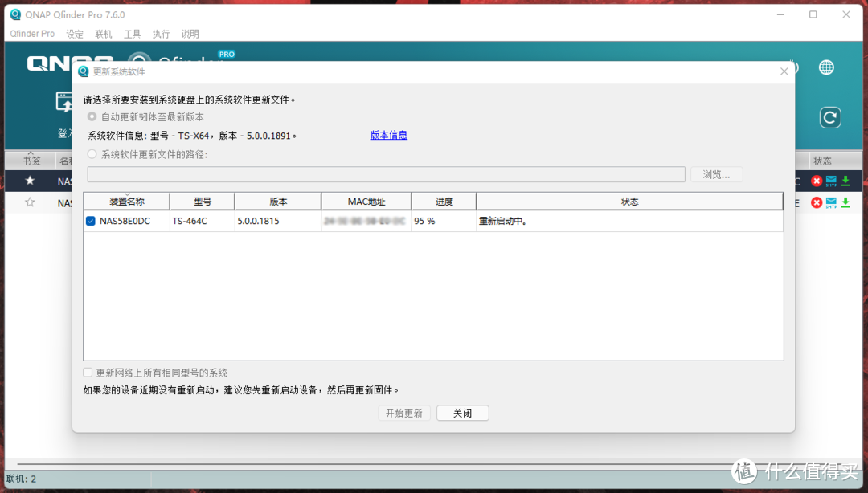This screenshot has width=868, height=493.
Task: Open the 联机 menu
Action: click(x=103, y=34)
